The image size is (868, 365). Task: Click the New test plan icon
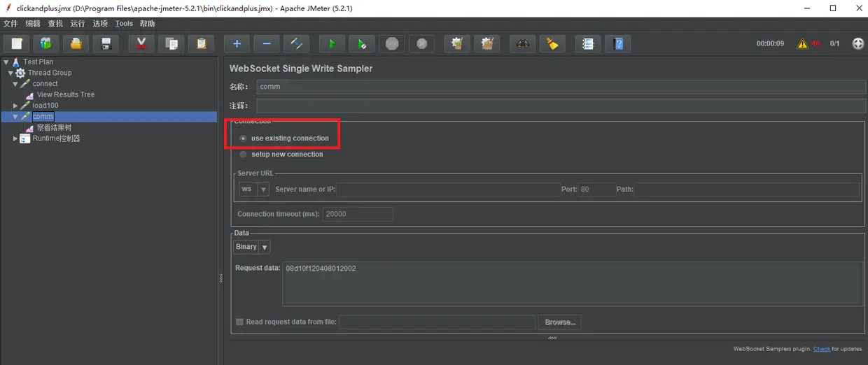tap(16, 43)
